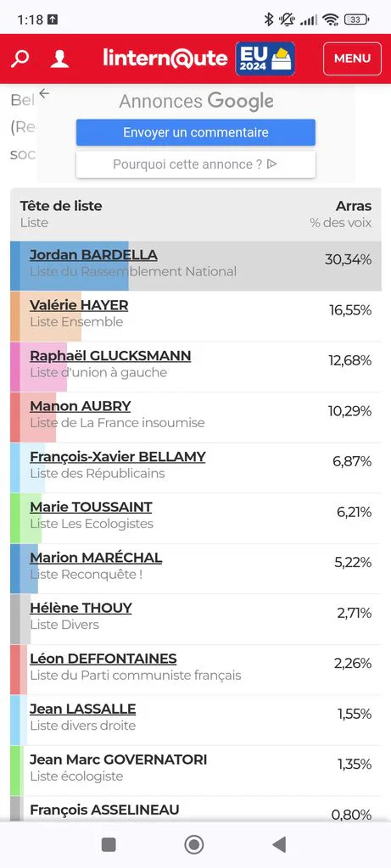The height and width of the screenshot is (868, 391).
Task: Tap the Wi-Fi status bar icon
Action: (x=331, y=20)
